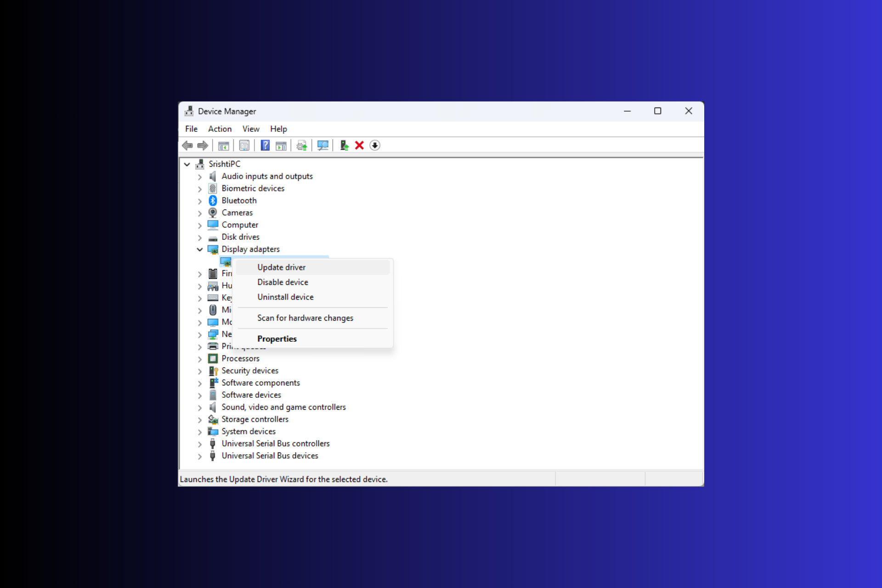Select Update driver from the context menu
The width and height of the screenshot is (882, 588).
tap(281, 267)
